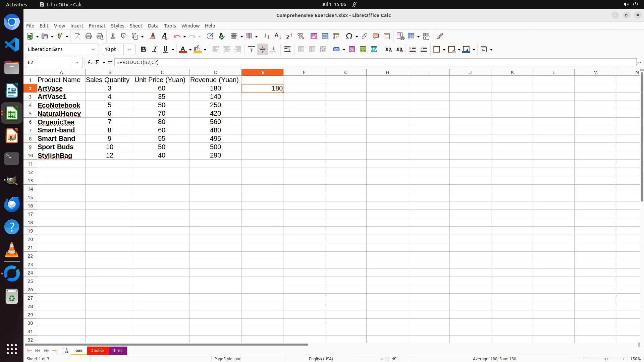Open the Data menu

(x=153, y=26)
